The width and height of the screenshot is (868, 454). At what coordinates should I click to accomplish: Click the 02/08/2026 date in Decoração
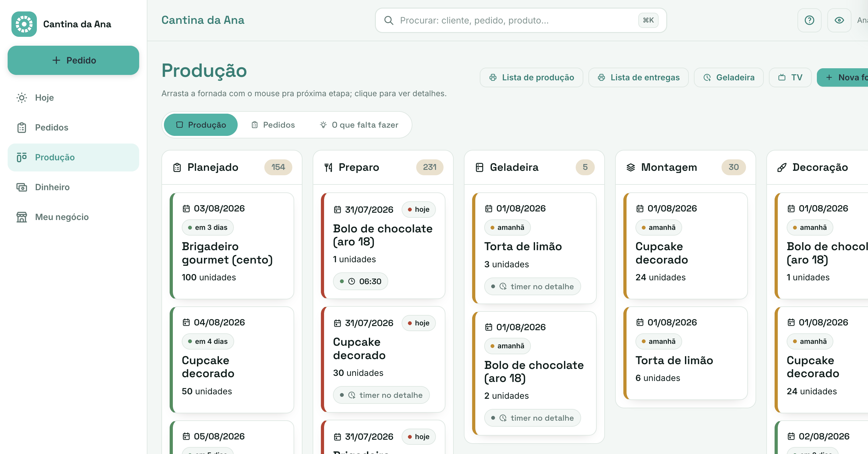[x=824, y=437]
